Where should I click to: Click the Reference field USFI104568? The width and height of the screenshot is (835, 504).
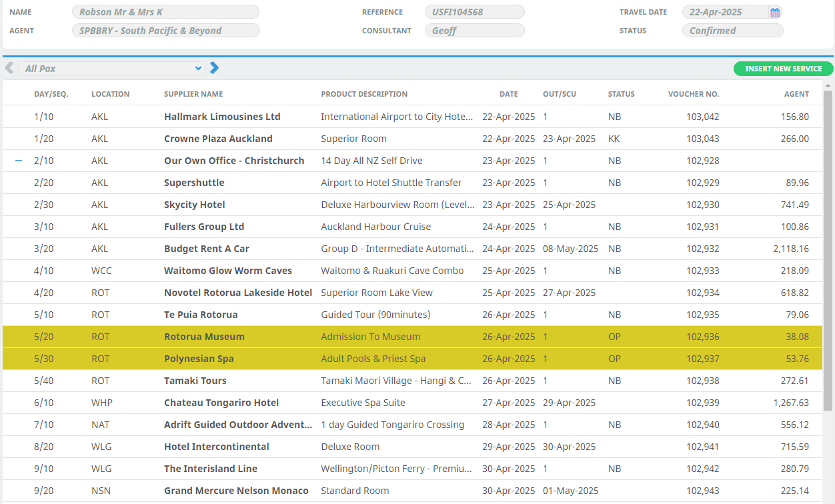(475, 12)
